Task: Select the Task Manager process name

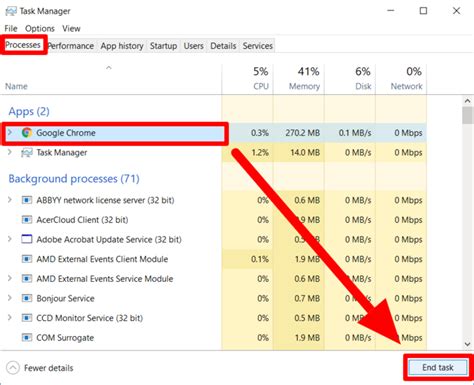Action: (x=62, y=153)
